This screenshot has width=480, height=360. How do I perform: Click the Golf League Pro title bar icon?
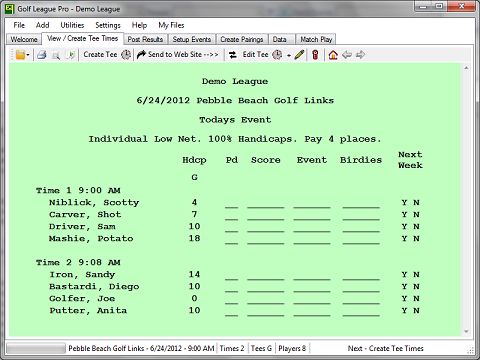tap(10, 9)
